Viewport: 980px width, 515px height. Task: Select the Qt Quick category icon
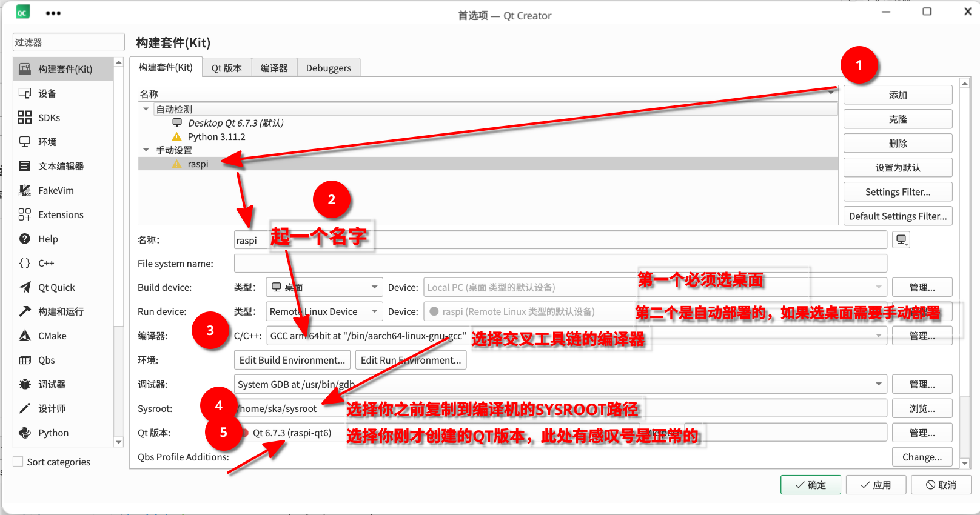25,287
